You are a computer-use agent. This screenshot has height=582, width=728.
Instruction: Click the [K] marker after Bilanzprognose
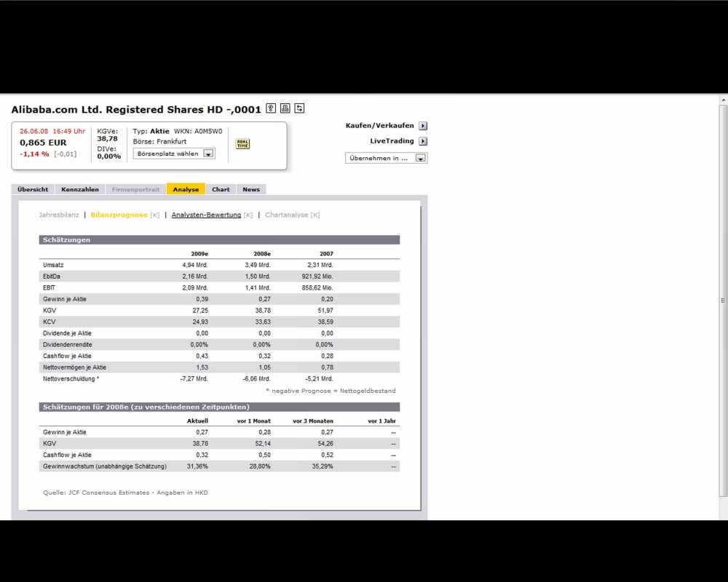(x=155, y=215)
